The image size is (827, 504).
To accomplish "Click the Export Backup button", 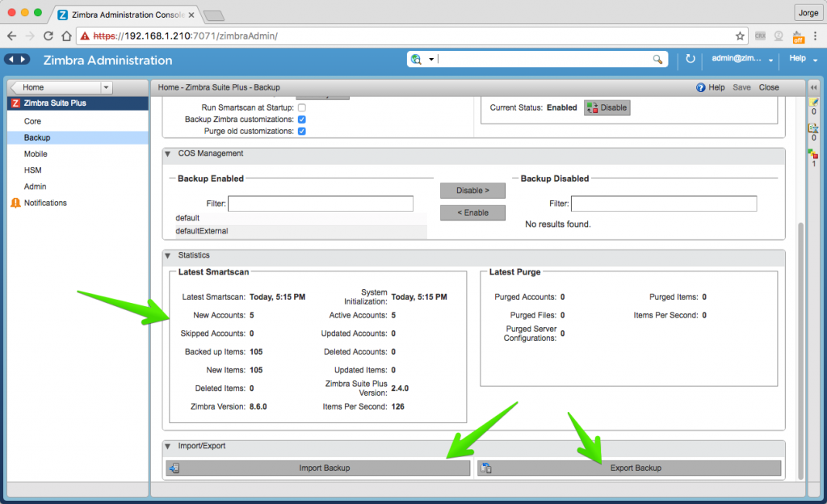I will [629, 468].
